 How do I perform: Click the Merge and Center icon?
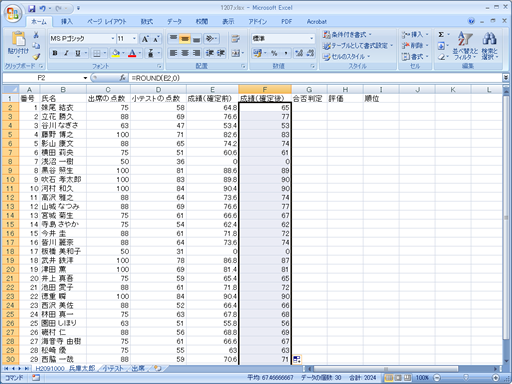(x=235, y=53)
